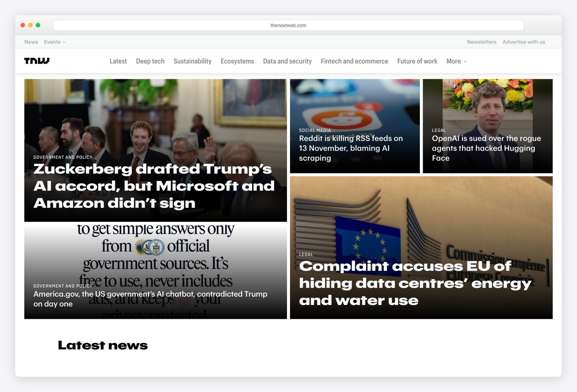Image resolution: width=577 pixels, height=392 pixels.
Task: Open the Newsletters link
Action: tap(481, 42)
